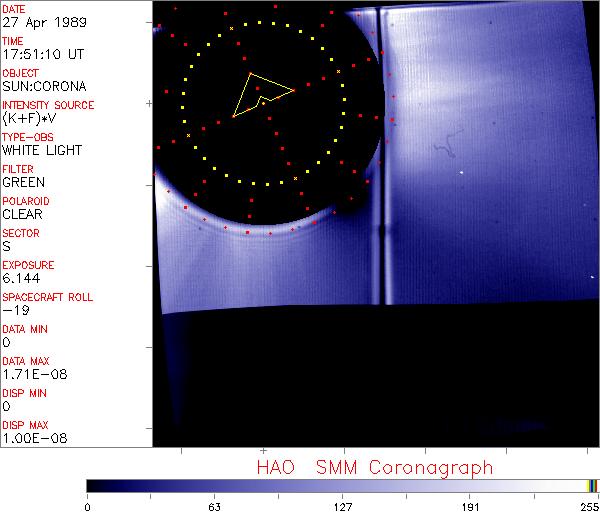Screen dimensions: 600x512
Task: Click the 'GREEN' filter value
Action: point(23,182)
